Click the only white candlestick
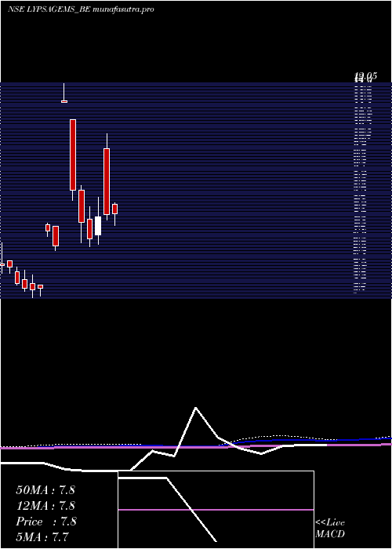The image size is (392, 549). pyautogui.click(x=98, y=226)
